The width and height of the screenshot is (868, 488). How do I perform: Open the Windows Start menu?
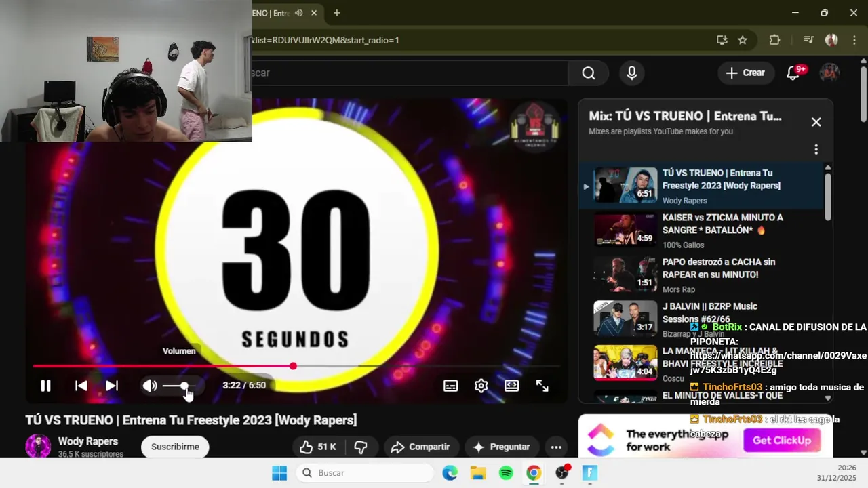[x=279, y=473]
